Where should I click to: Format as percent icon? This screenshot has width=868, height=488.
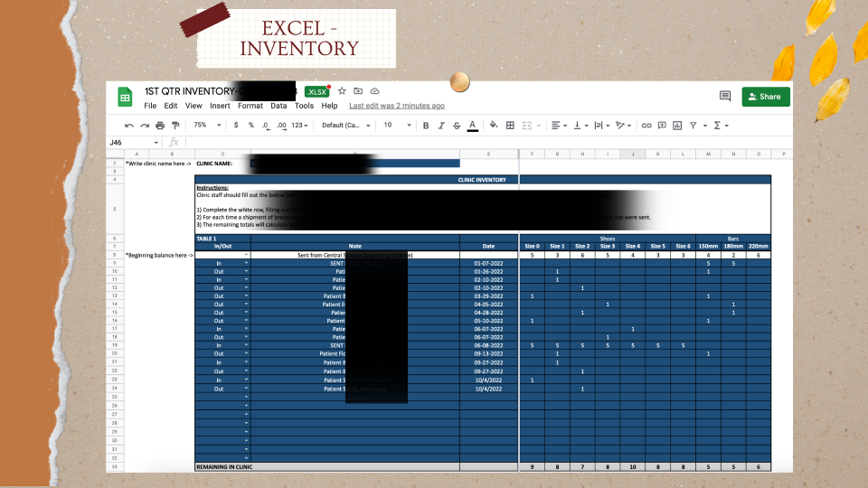pos(250,125)
